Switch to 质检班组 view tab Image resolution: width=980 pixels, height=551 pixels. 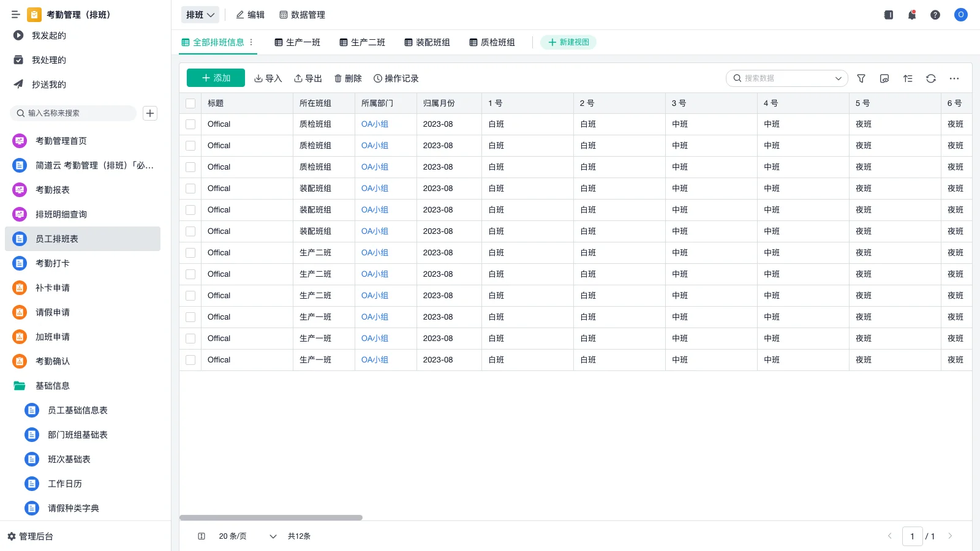[492, 42]
